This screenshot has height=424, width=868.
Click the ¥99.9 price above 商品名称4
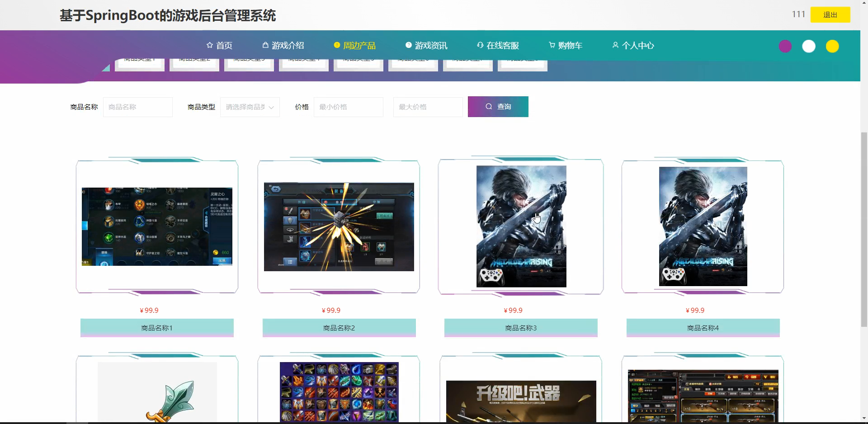click(x=695, y=311)
